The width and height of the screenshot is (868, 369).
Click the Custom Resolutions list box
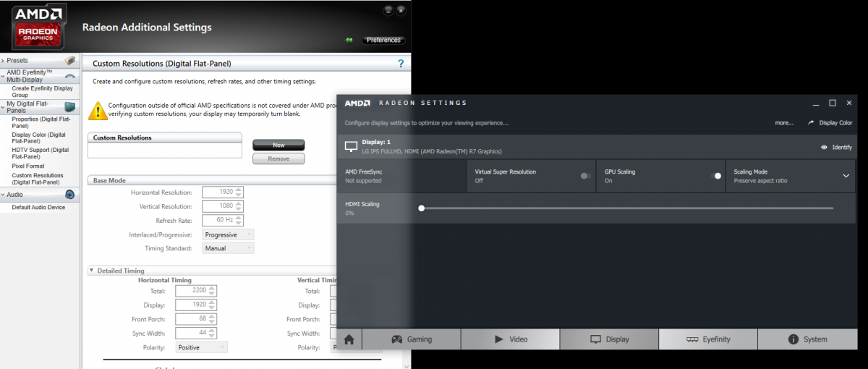164,150
